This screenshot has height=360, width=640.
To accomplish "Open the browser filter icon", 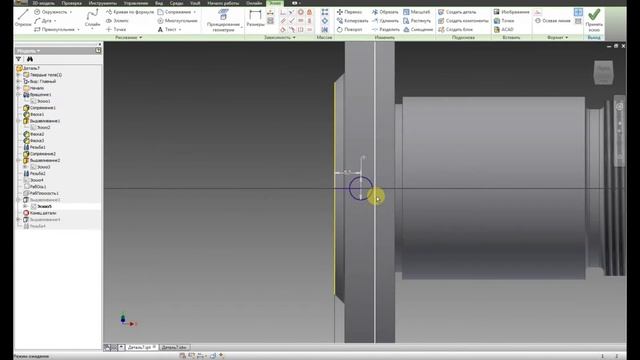I will 18,59.
